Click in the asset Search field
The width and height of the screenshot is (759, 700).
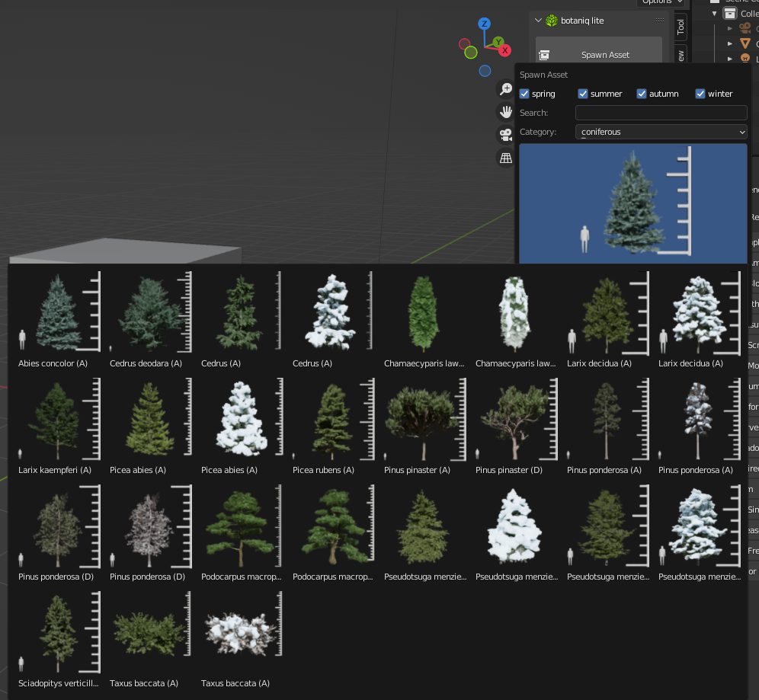(x=661, y=113)
